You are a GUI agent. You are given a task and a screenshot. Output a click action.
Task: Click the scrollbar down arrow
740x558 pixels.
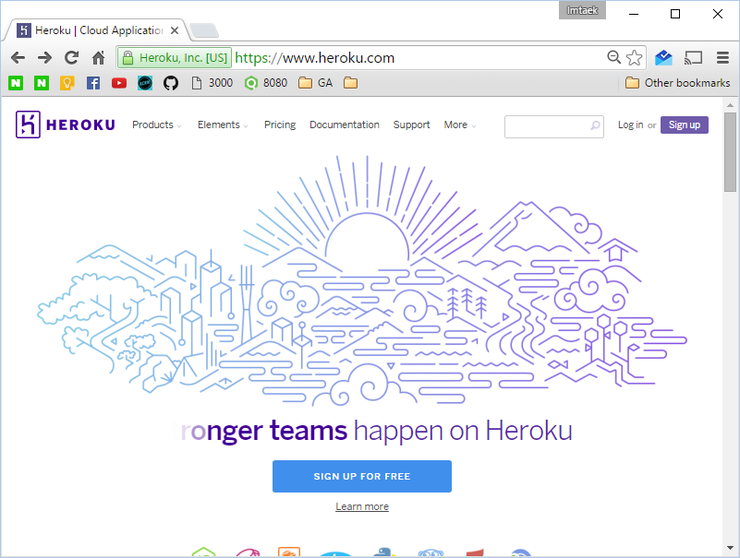click(730, 548)
